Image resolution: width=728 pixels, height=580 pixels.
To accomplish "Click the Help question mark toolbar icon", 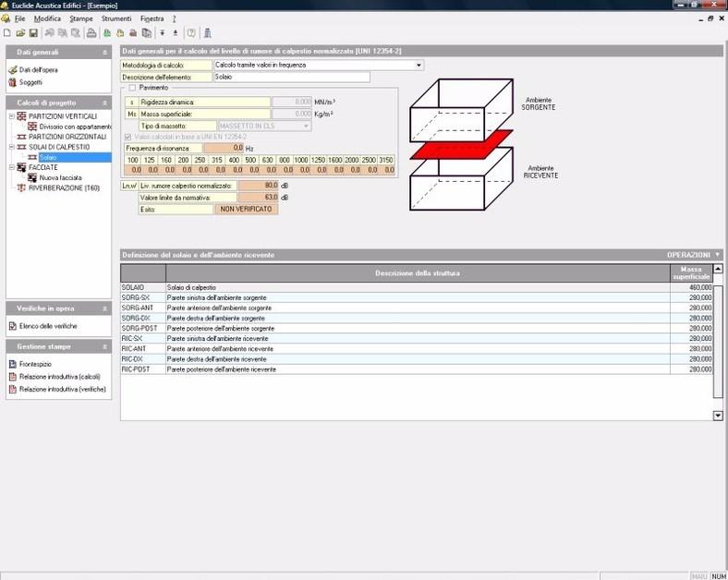I will pos(191,33).
